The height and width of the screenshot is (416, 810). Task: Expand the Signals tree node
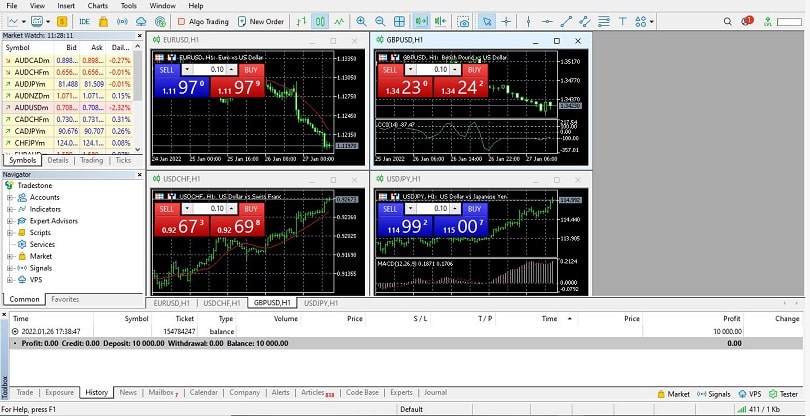click(x=9, y=268)
